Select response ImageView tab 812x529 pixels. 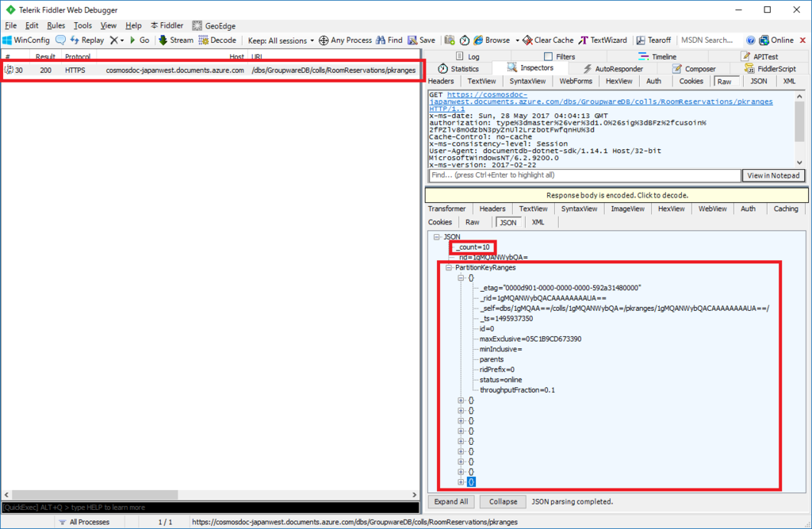[x=628, y=209]
